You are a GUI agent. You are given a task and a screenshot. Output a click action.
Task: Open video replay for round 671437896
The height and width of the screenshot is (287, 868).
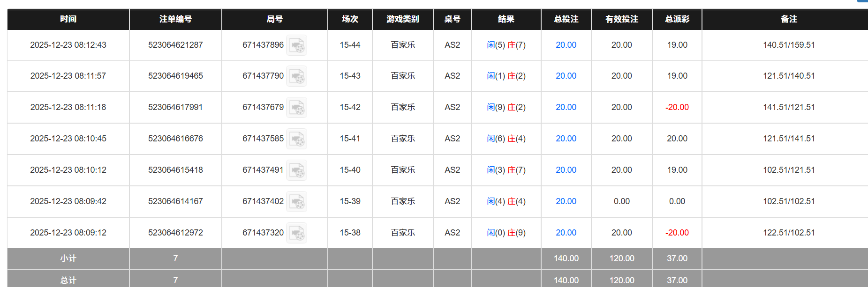[x=296, y=45]
